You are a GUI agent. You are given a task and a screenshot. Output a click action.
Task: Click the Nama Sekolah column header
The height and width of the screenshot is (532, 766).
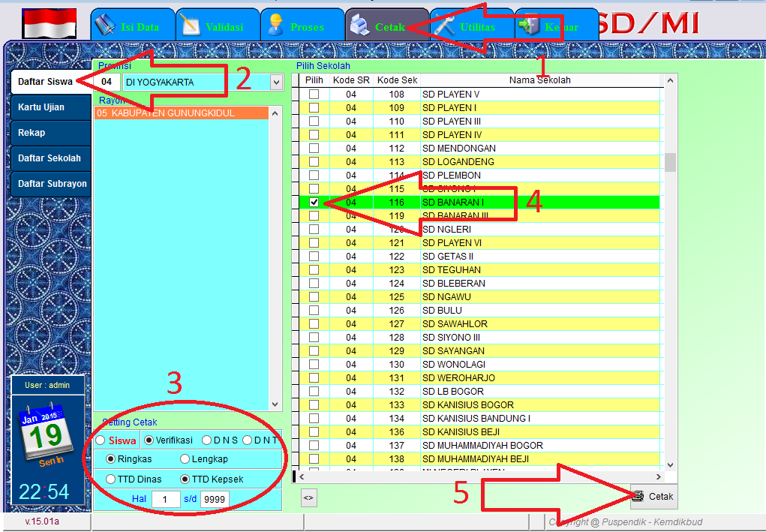point(540,80)
